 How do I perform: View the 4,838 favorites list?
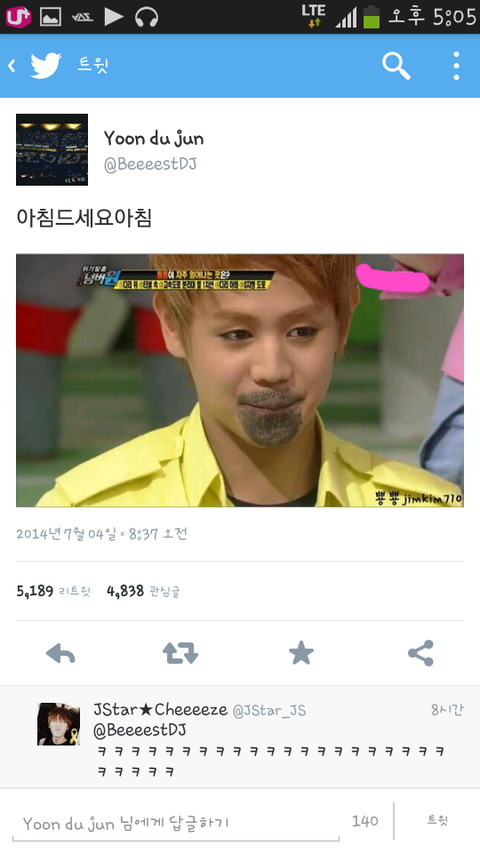click(x=143, y=591)
